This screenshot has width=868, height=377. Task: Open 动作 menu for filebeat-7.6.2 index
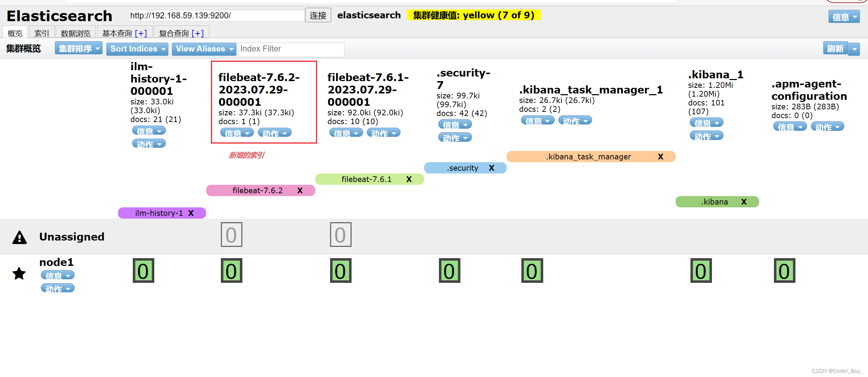click(274, 133)
